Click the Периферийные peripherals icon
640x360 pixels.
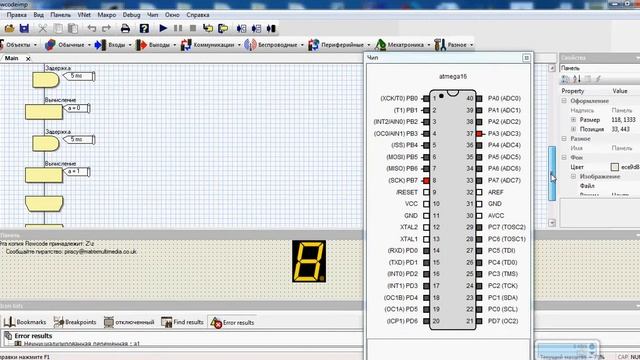pyautogui.click(x=313, y=44)
